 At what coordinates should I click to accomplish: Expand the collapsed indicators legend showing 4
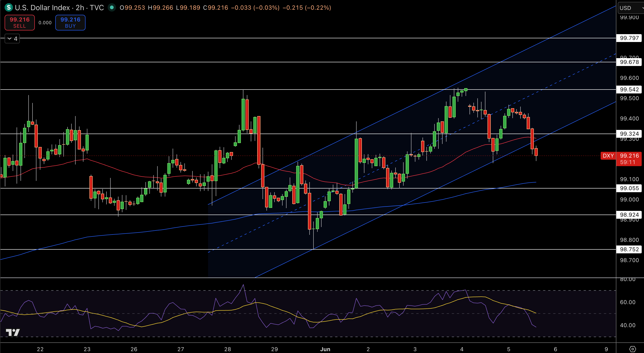click(12, 39)
